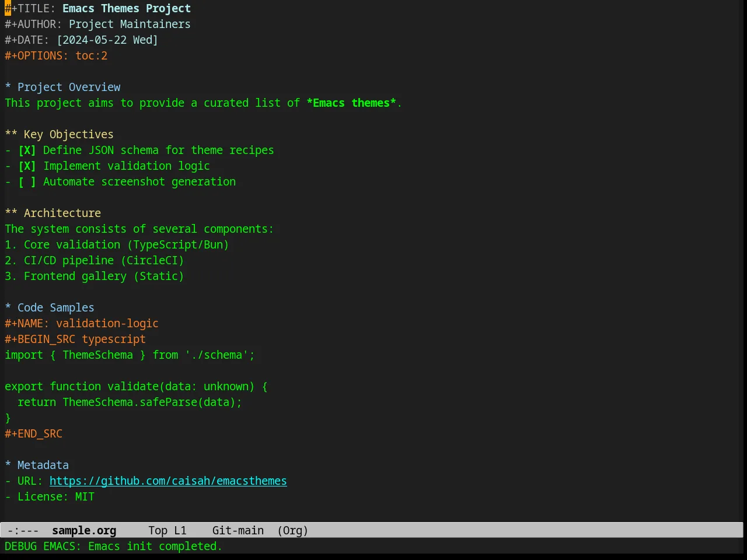Click the 'Key Objectives' heading text
The width and height of the screenshot is (747, 560).
[69, 134]
